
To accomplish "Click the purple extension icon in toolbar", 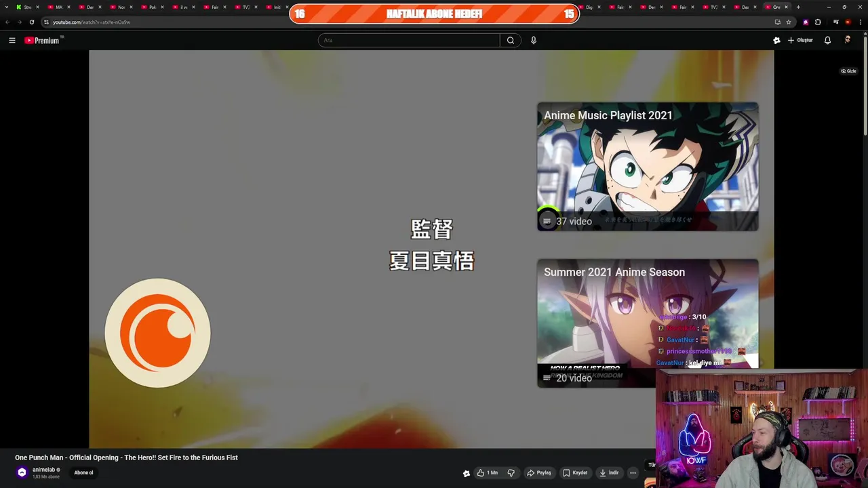I will (x=806, y=22).
